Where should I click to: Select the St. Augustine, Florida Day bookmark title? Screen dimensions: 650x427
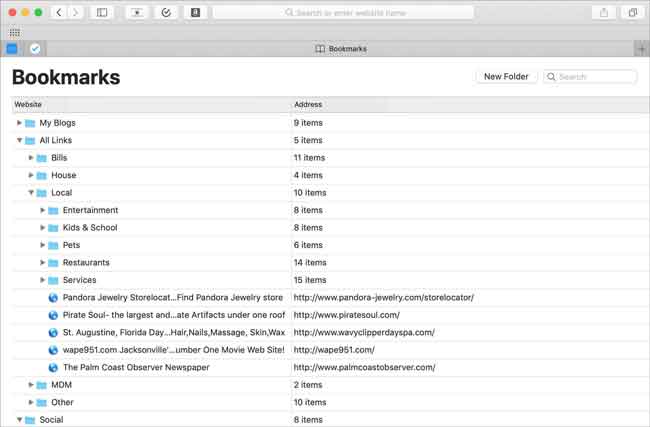coord(174,332)
